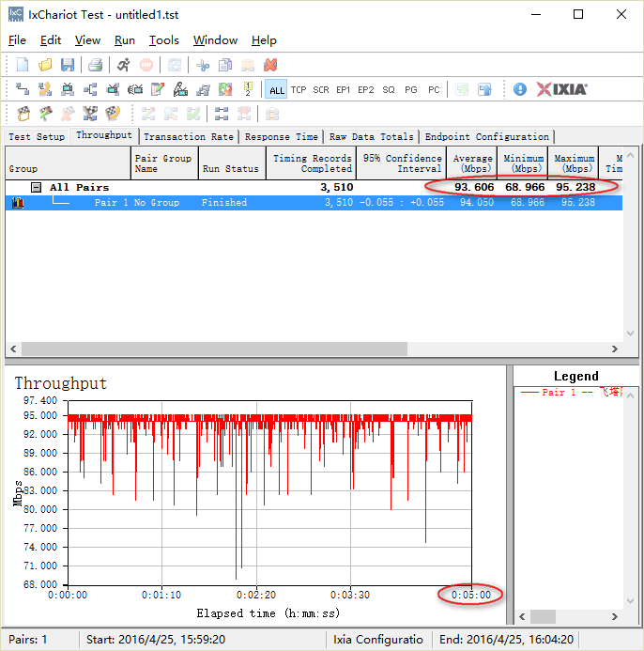
Task: Toggle the EP1 filter button
Action: click(344, 89)
